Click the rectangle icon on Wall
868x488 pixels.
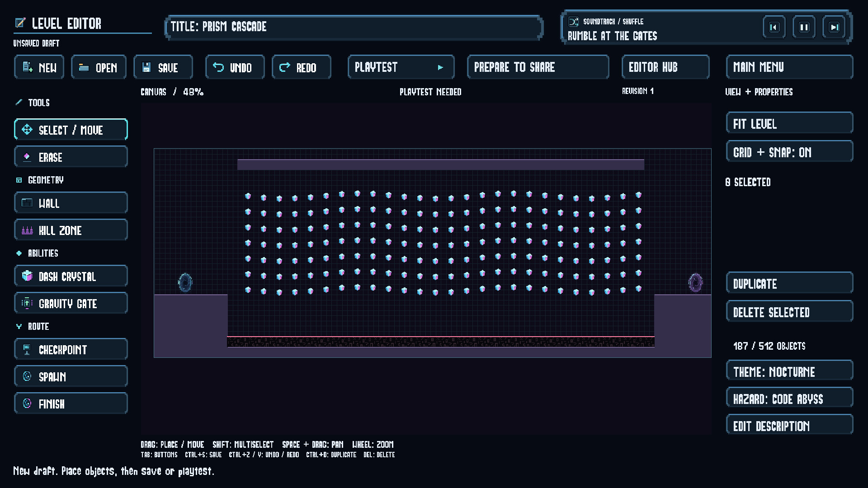(x=27, y=203)
